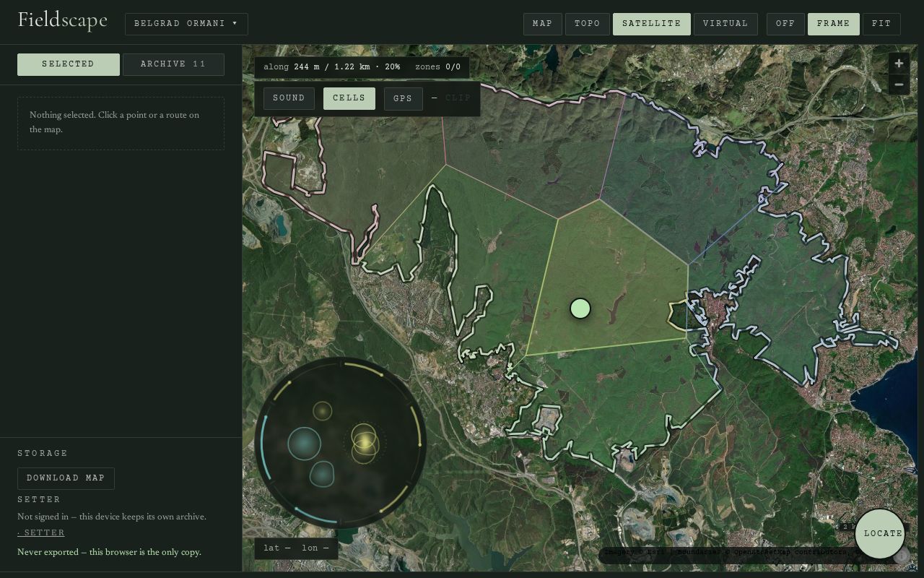Zoom out with the minus button

pyautogui.click(x=899, y=85)
